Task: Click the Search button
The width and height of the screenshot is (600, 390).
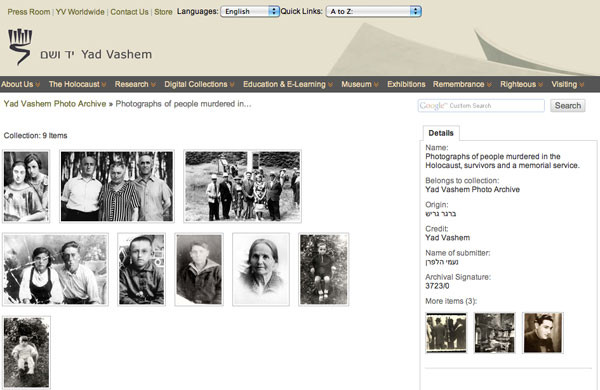Action: [x=567, y=106]
